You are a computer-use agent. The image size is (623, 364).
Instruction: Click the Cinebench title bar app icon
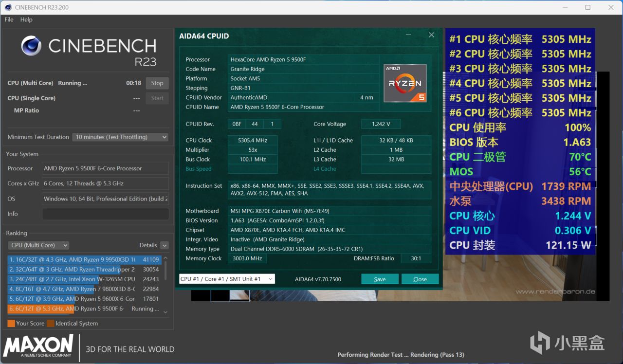click(x=8, y=7)
